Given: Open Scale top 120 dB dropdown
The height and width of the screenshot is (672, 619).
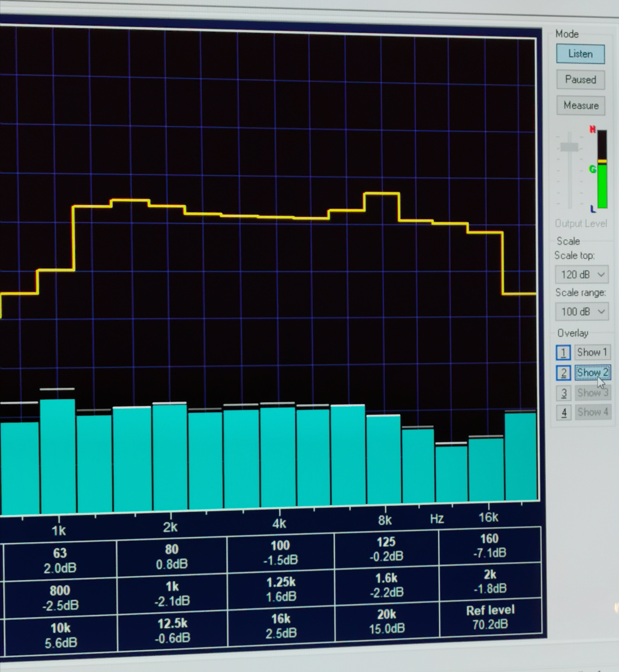Looking at the screenshot, I should point(582,275).
